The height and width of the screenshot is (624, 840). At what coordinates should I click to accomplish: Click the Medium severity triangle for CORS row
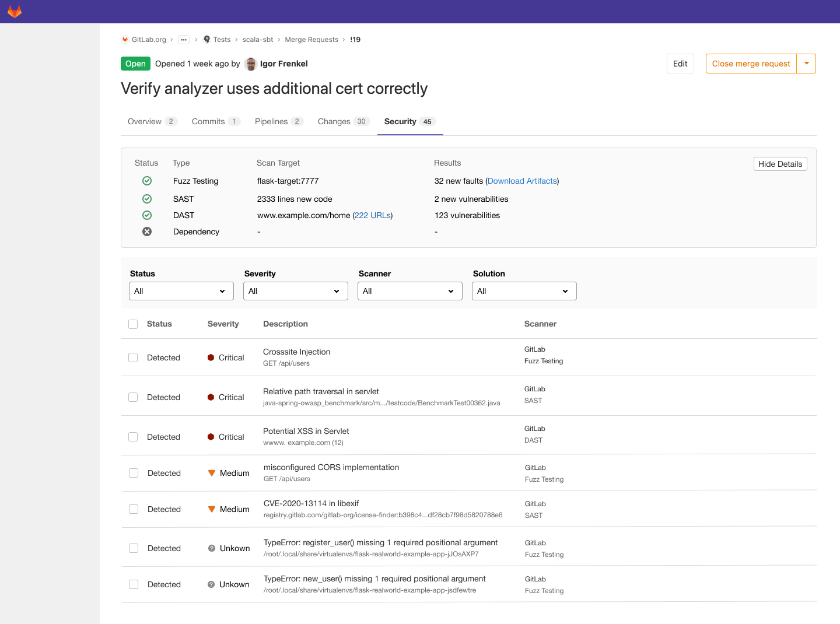(x=212, y=473)
